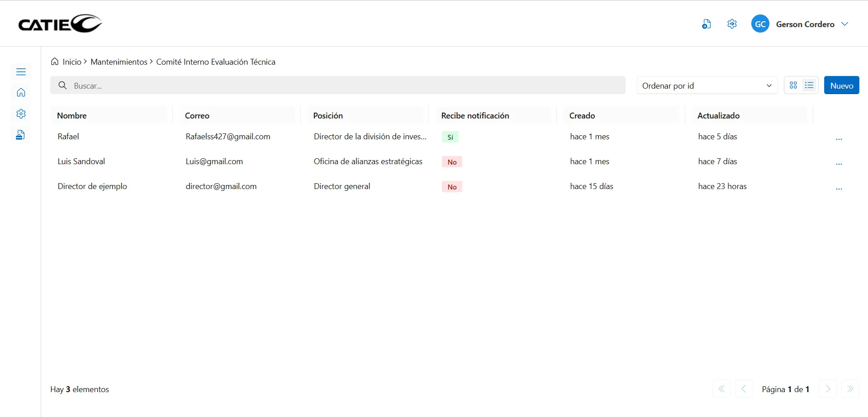868x417 pixels.
Task: Open actions menu for Luis Sandoval row
Action: [x=839, y=164]
